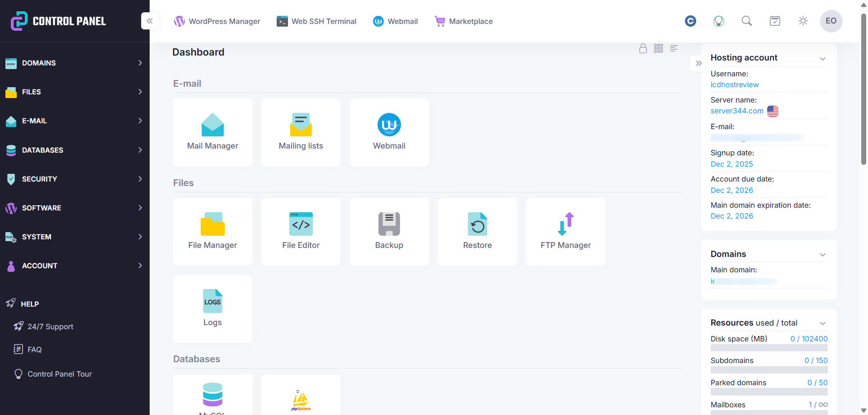The height and width of the screenshot is (415, 868).
Task: Open the Backup tool
Action: pyautogui.click(x=389, y=232)
